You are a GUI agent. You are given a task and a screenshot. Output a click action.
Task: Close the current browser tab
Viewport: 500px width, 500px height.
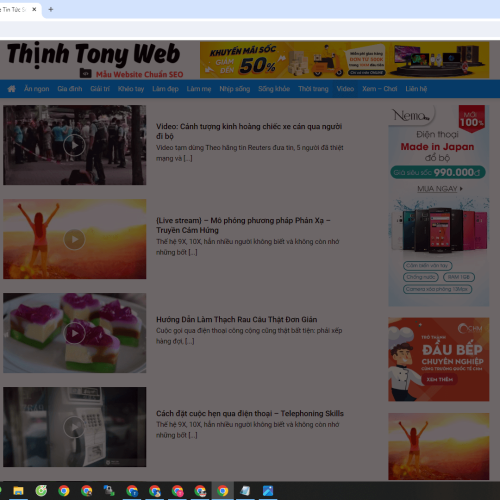[34, 9]
